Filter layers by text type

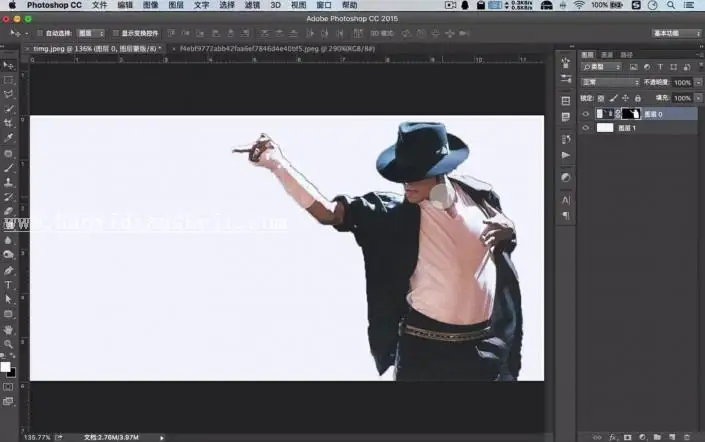pos(660,67)
